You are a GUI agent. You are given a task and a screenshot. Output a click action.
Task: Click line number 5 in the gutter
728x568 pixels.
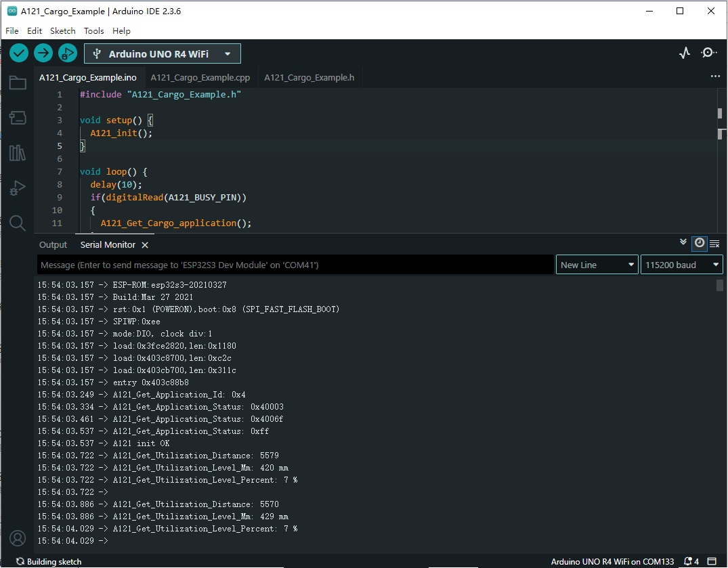click(60, 146)
